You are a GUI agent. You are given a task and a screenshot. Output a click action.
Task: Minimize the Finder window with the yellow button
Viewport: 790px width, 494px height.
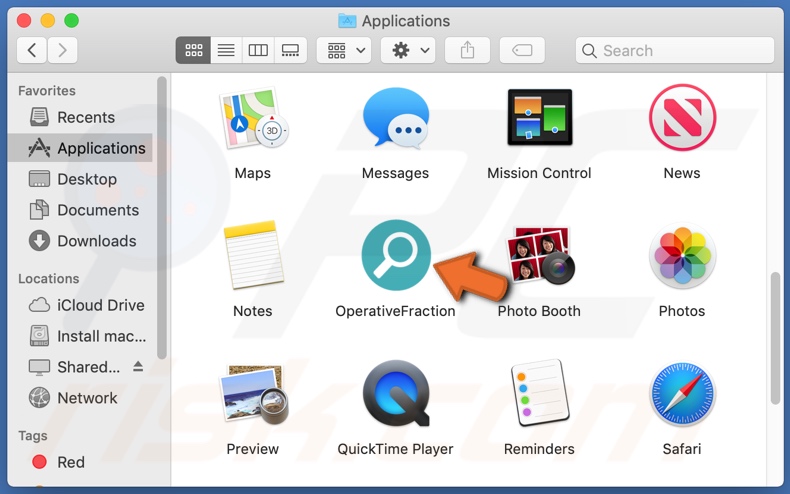tap(48, 21)
